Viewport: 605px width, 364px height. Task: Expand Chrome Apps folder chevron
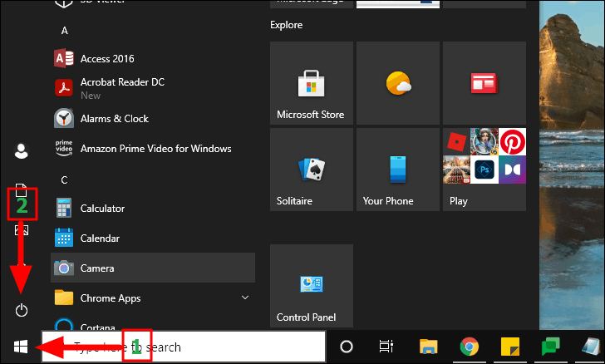point(245,298)
